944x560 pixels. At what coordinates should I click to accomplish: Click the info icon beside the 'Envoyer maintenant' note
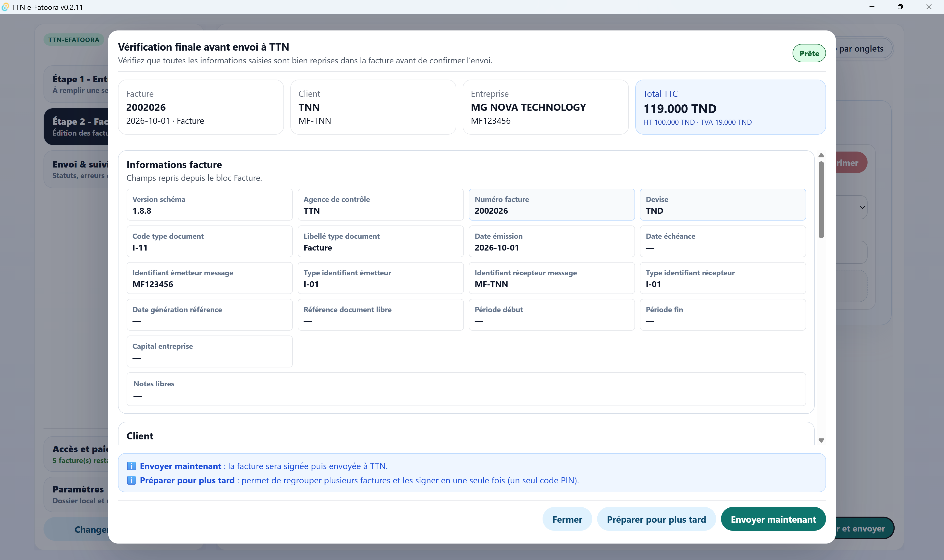click(x=131, y=466)
